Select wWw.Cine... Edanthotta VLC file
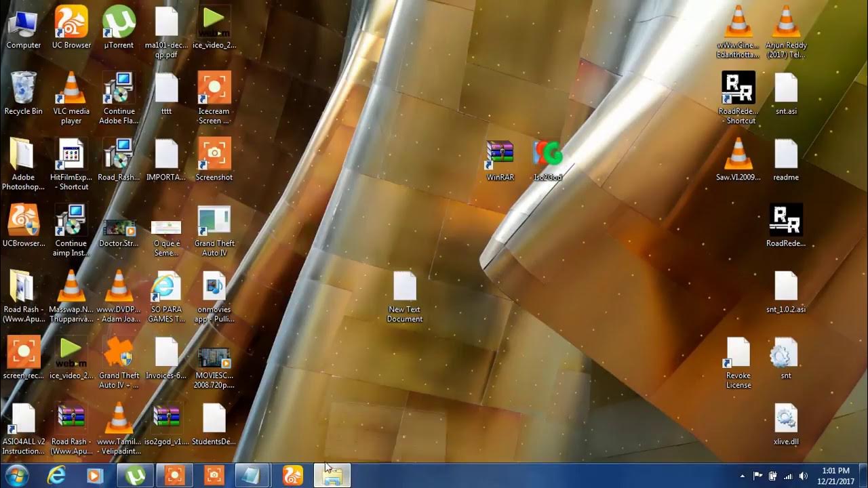Screen dimensions: 868x488 pos(738,33)
